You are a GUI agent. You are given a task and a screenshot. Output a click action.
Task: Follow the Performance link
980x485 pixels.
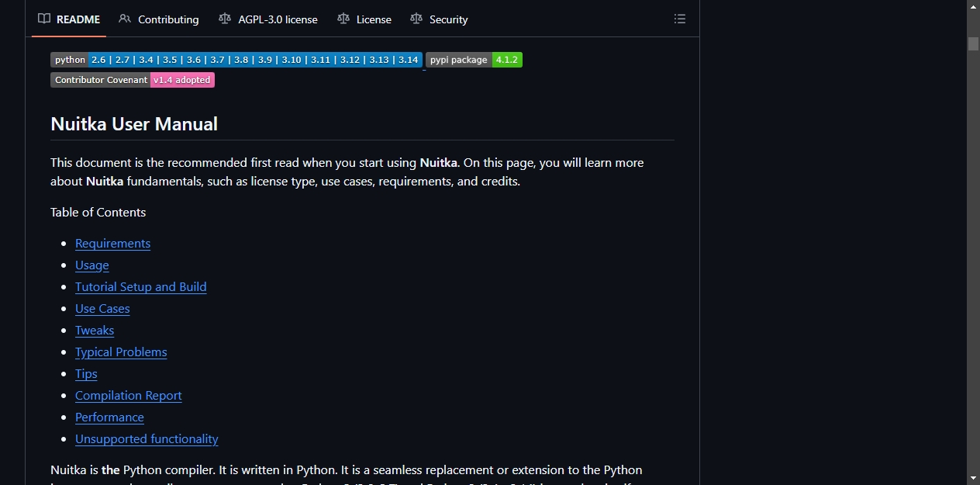click(x=109, y=417)
